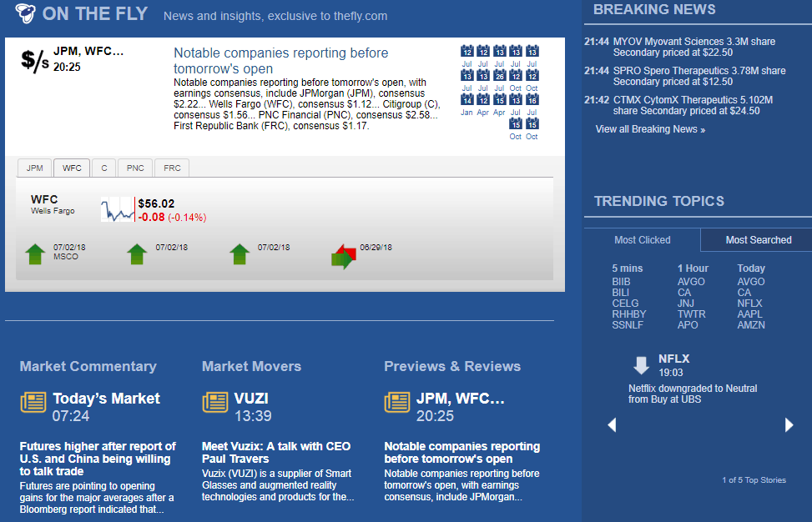Open CTMX CytomX Therapeutics breaking news
The width and height of the screenshot is (812, 522).
pos(693,106)
